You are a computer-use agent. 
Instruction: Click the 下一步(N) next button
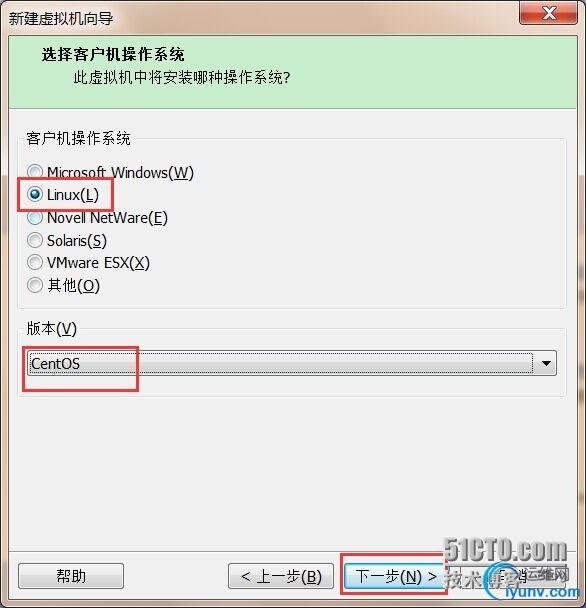pyautogui.click(x=395, y=576)
